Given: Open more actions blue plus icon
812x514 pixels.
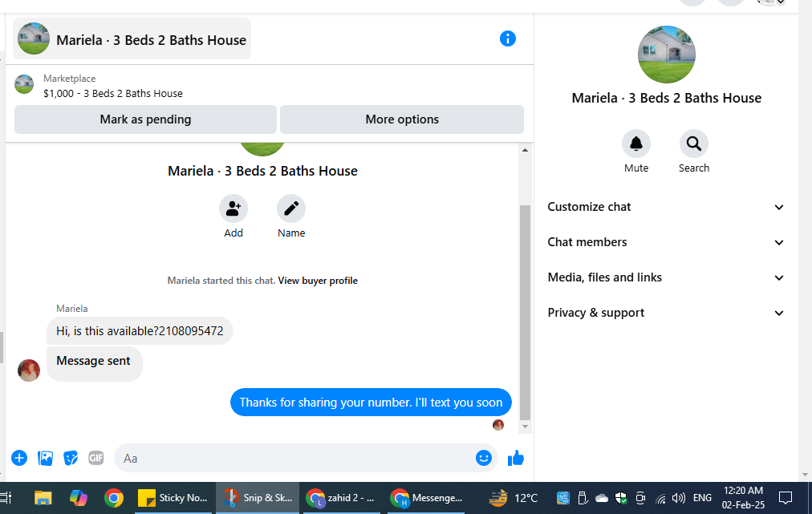Looking at the screenshot, I should click(x=19, y=458).
